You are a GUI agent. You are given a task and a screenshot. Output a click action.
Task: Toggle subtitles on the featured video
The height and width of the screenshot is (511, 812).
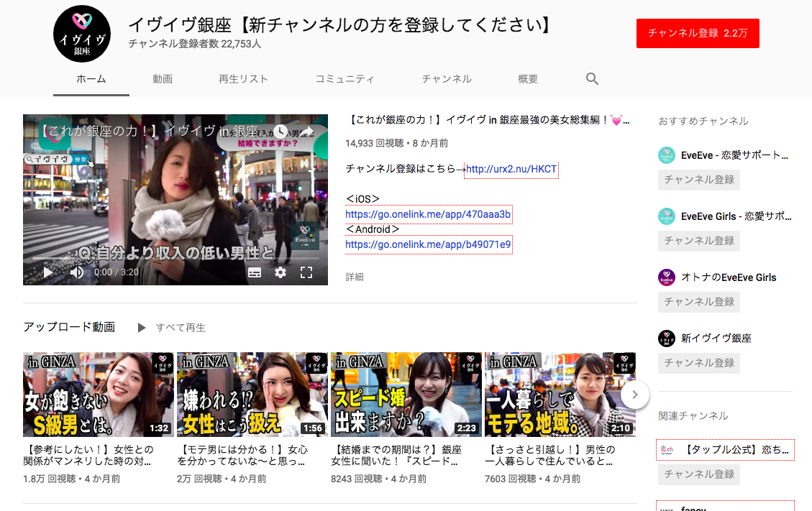pos(255,272)
